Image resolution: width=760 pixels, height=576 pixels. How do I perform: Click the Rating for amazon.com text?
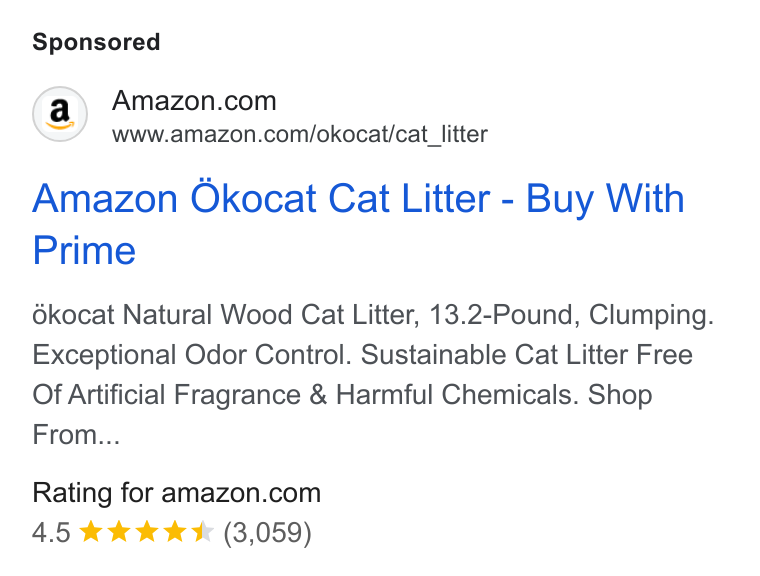point(176,493)
